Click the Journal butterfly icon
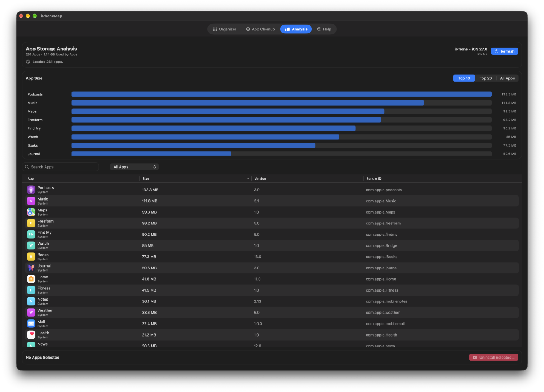 pos(31,268)
